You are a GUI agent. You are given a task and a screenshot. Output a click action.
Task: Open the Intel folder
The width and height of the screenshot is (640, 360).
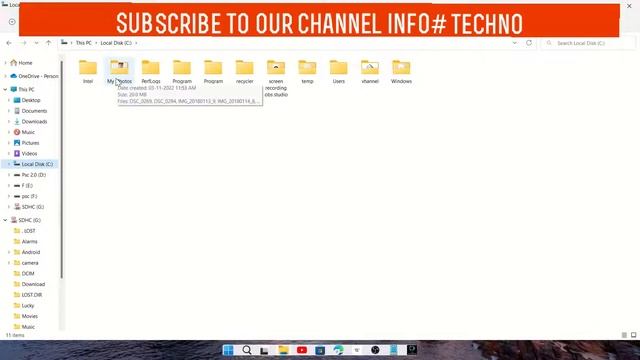[x=88, y=72]
